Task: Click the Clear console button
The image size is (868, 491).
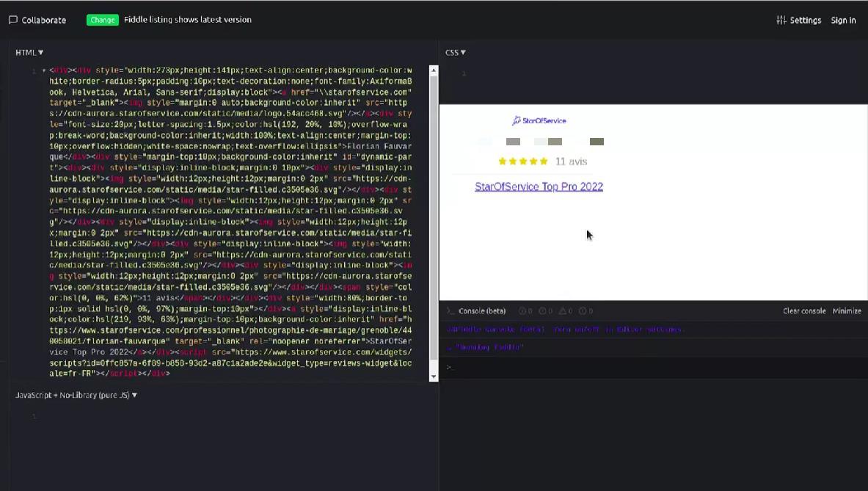Action: tap(804, 311)
